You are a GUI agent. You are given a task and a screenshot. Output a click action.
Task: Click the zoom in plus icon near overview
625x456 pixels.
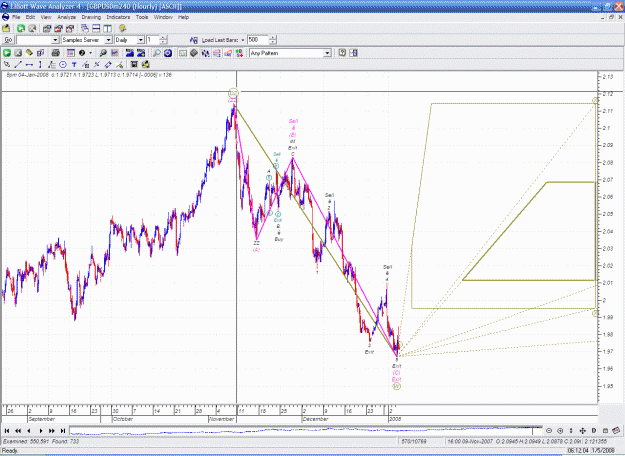560,430
